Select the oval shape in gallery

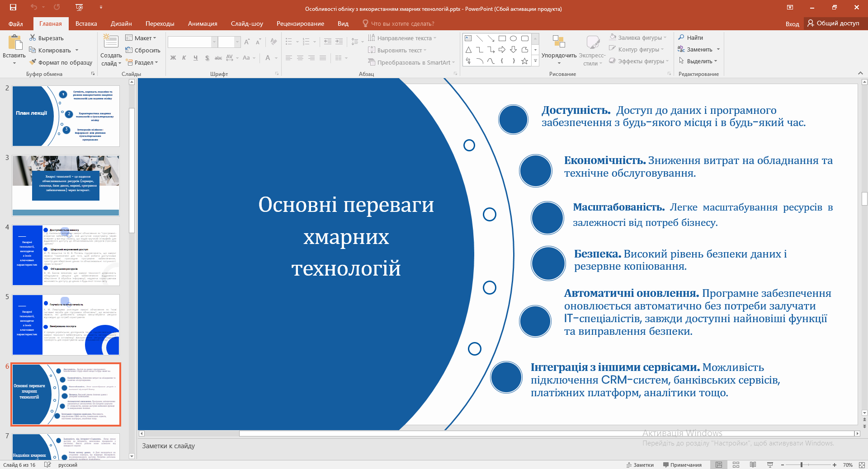tap(514, 38)
